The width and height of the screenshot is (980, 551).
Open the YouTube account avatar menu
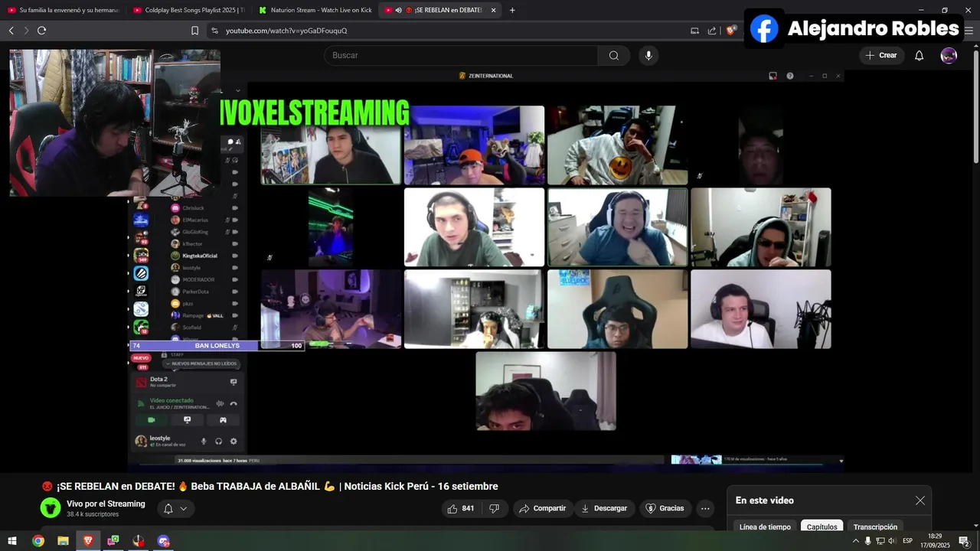(x=949, y=55)
